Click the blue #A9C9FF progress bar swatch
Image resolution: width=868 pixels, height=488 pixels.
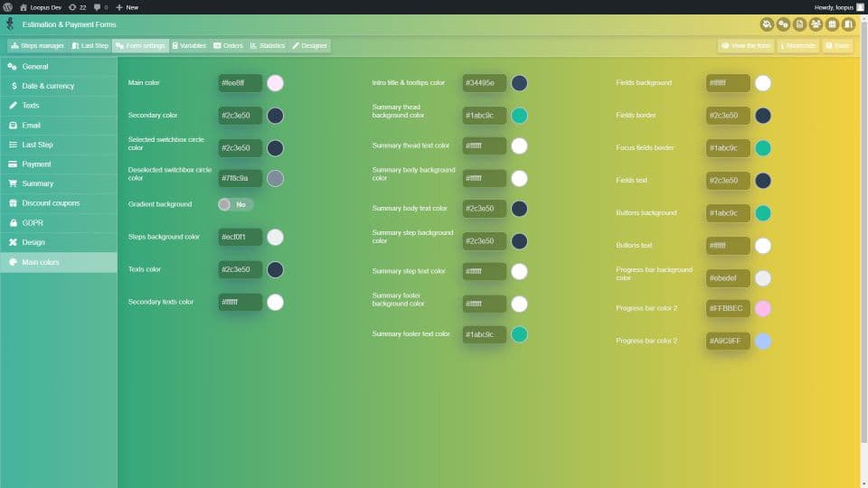(x=763, y=341)
